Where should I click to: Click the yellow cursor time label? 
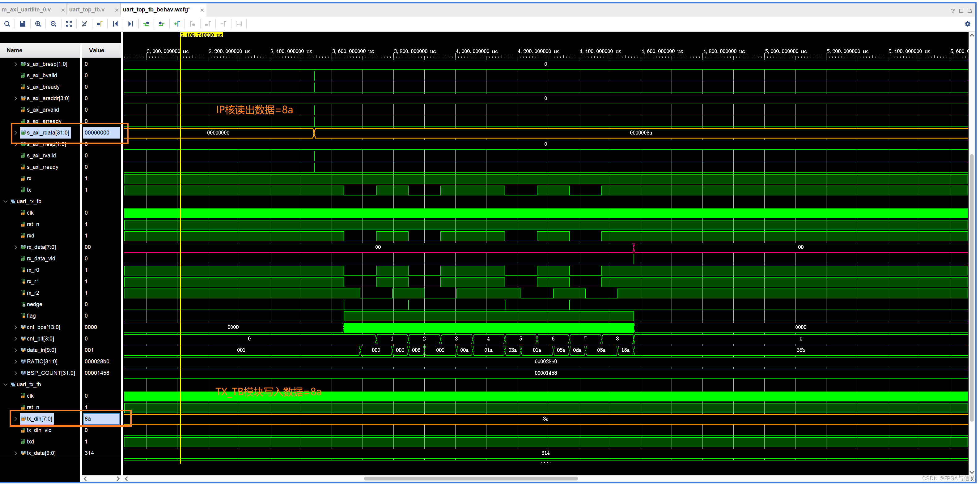(x=202, y=35)
